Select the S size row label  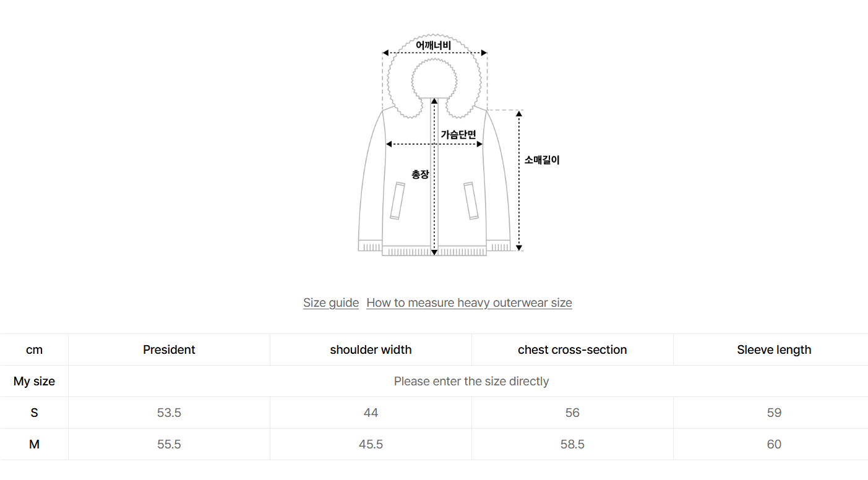[34, 413]
